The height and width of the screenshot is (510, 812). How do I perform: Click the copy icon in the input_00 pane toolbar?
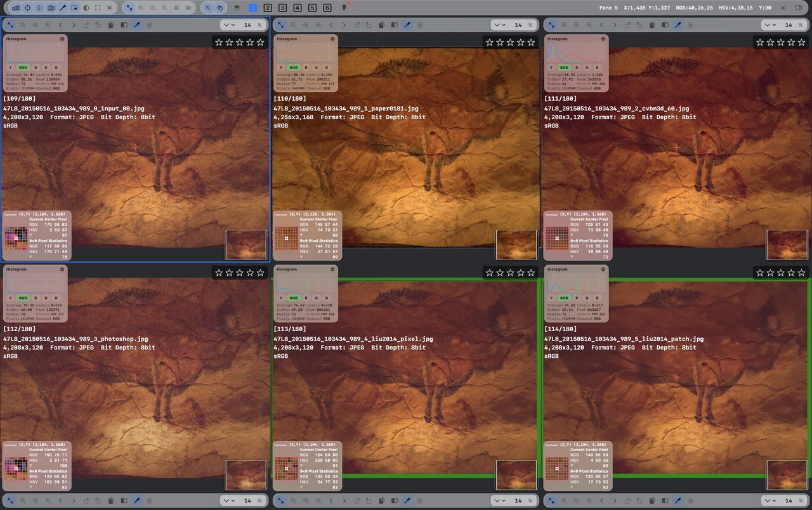[x=111, y=25]
